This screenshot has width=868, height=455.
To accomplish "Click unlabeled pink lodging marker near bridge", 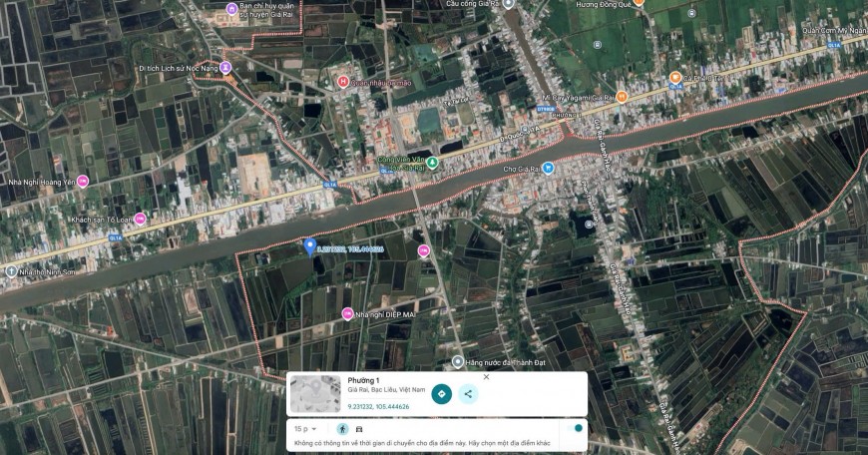I will (423, 251).
